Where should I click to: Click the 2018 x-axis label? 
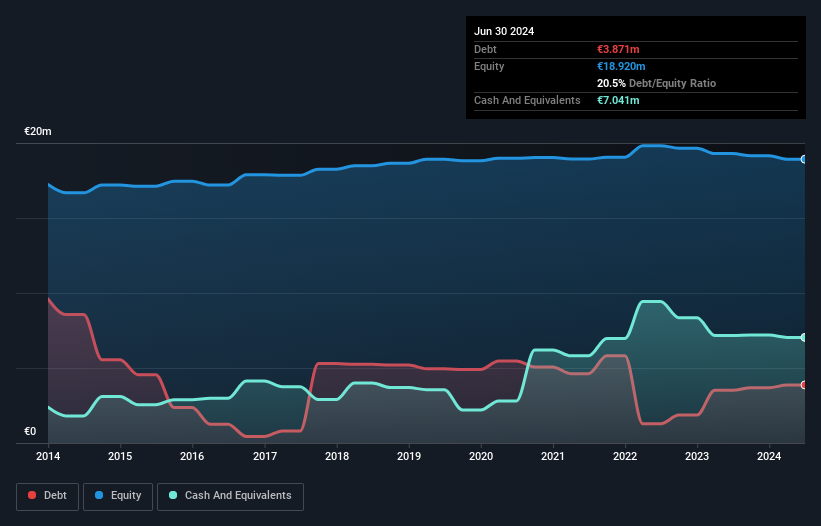pyautogui.click(x=337, y=456)
